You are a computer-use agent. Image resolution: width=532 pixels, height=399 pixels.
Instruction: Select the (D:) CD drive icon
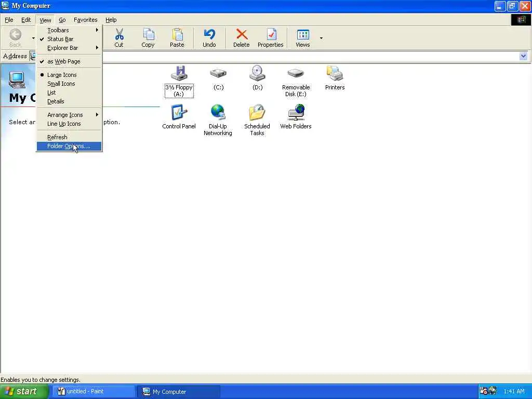(257, 78)
